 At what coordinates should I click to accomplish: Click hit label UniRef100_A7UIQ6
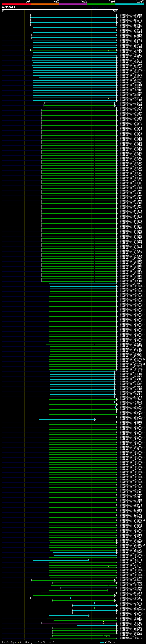pos(131,259)
